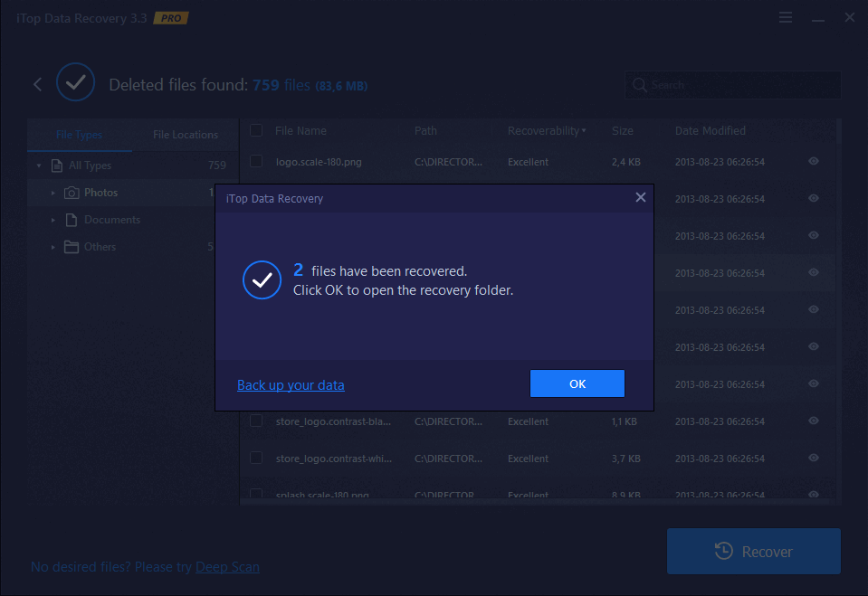Click the 759 count beside All Types

click(x=217, y=165)
